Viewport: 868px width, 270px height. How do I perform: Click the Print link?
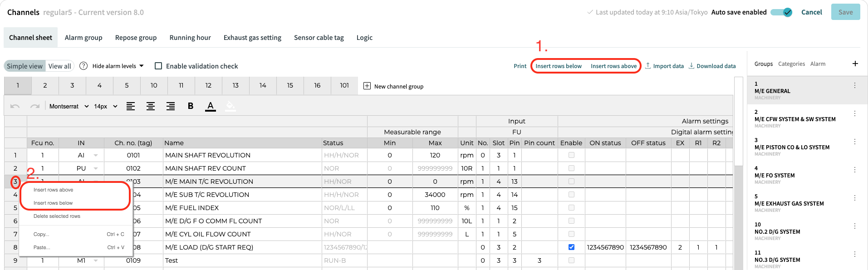[520, 66]
